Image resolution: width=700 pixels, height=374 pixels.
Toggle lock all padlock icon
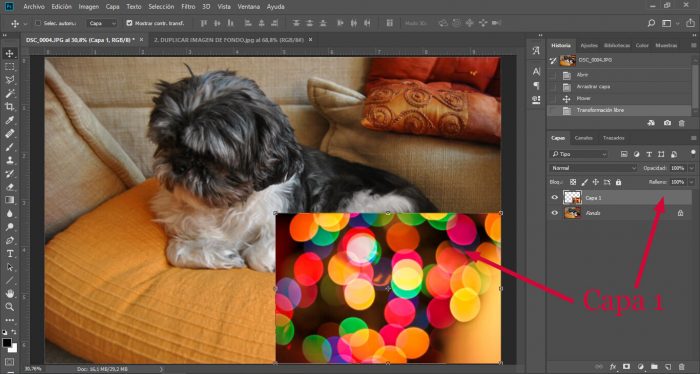tap(618, 182)
